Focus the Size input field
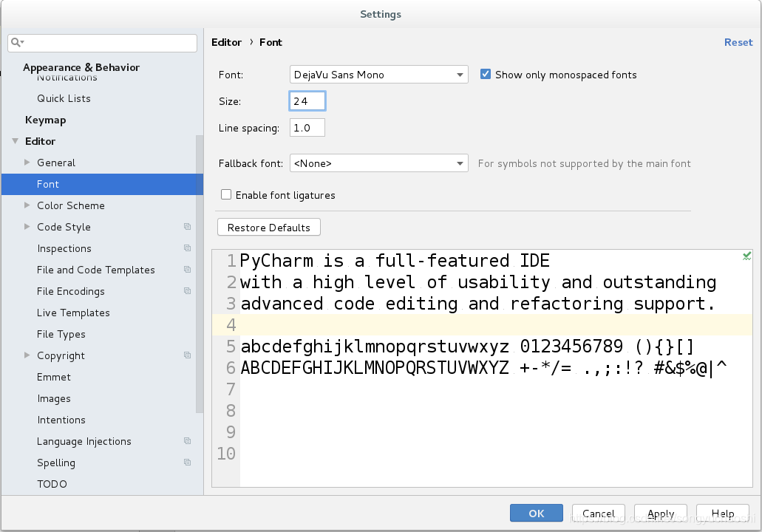Image resolution: width=762 pixels, height=532 pixels. 307,101
